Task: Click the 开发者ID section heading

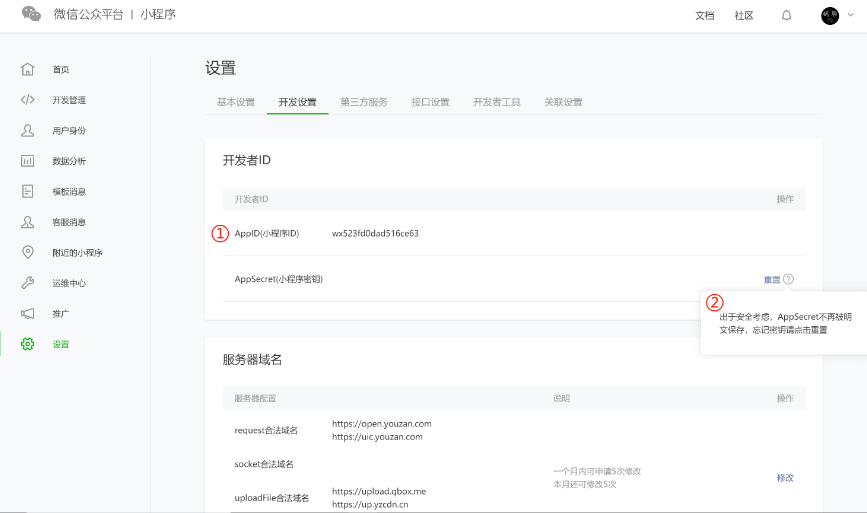Action: coord(247,160)
